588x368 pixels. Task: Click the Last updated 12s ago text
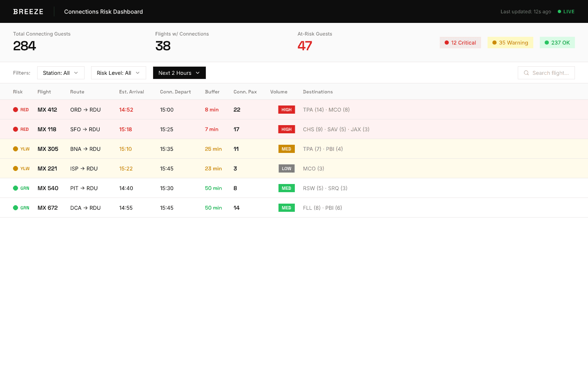click(526, 11)
